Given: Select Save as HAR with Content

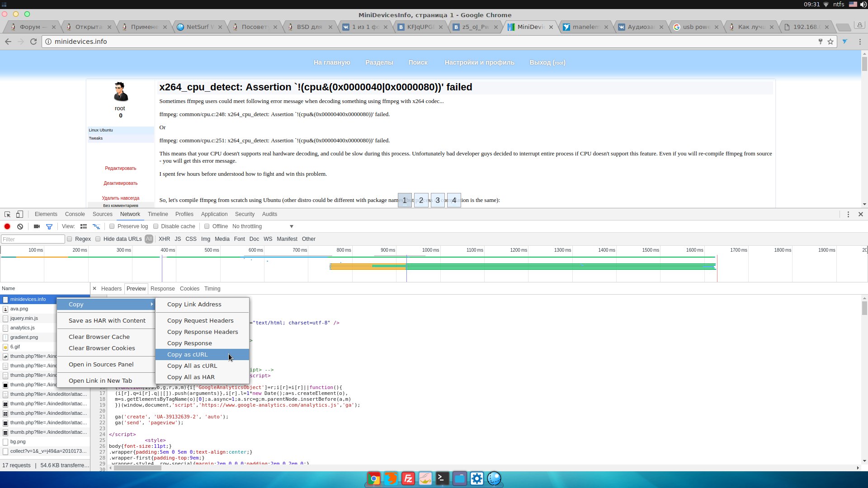Looking at the screenshot, I should [106, 321].
